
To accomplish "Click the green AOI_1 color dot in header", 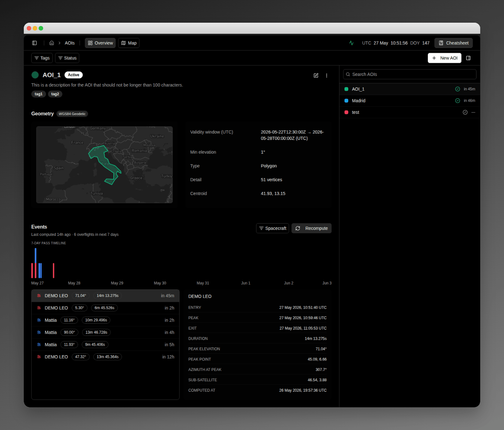I will (35, 75).
